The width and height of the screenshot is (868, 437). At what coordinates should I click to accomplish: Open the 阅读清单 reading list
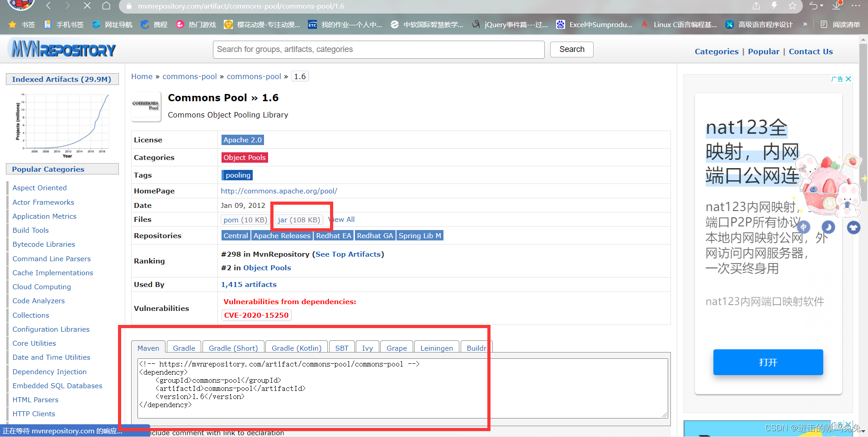coord(840,24)
